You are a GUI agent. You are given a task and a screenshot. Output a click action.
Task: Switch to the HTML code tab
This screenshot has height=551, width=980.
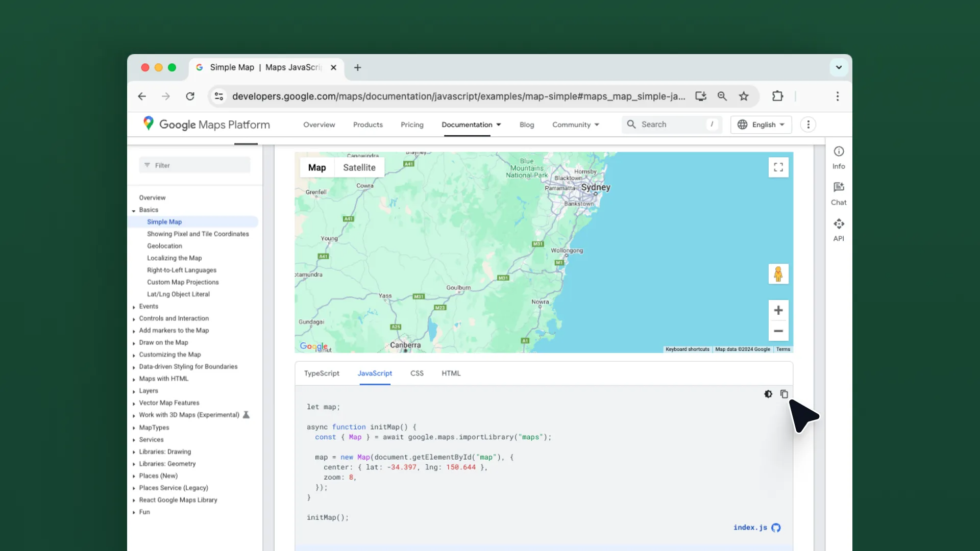click(x=451, y=373)
